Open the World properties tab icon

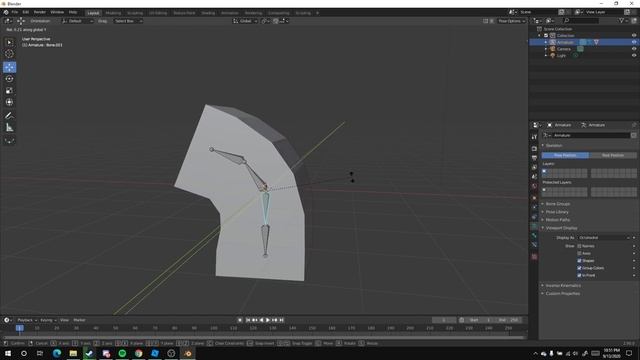tap(534, 186)
